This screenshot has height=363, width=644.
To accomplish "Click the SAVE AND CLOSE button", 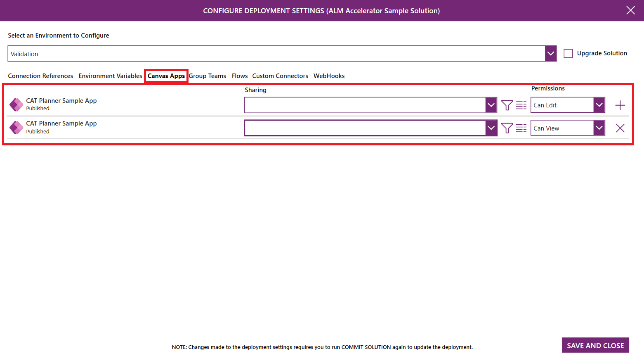I will [x=595, y=345].
